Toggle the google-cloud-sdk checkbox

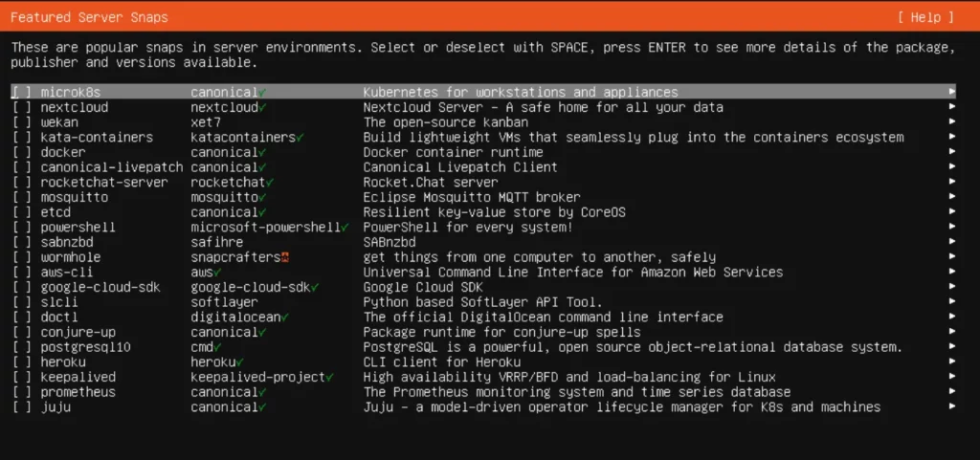point(21,287)
